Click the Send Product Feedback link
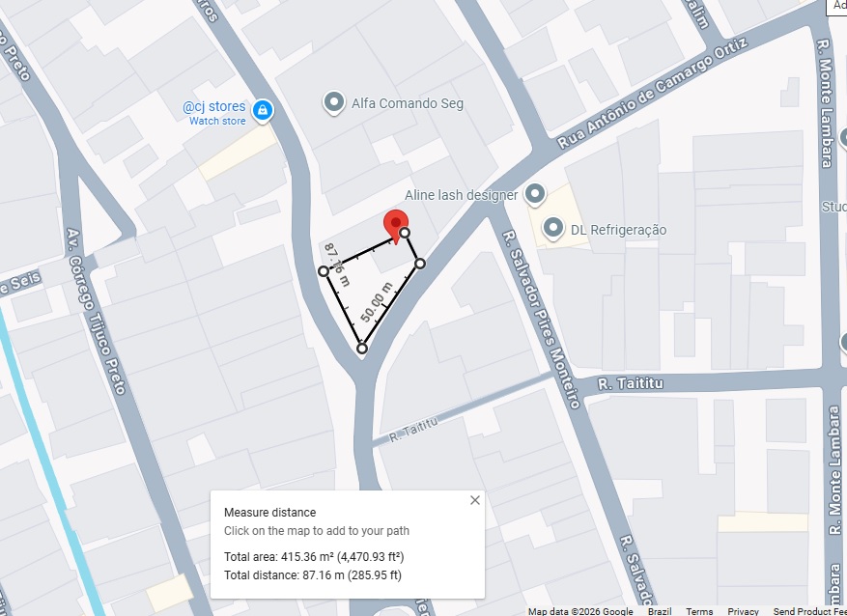The width and height of the screenshot is (847, 616). coord(809,611)
